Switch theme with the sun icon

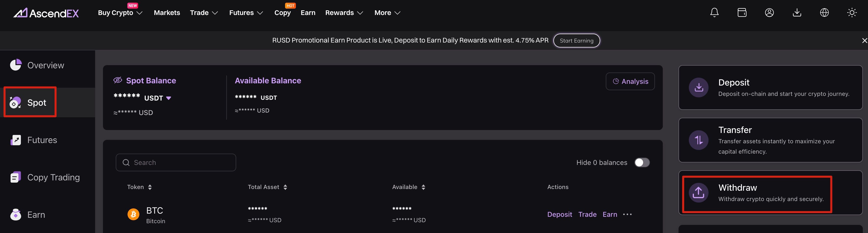(852, 13)
